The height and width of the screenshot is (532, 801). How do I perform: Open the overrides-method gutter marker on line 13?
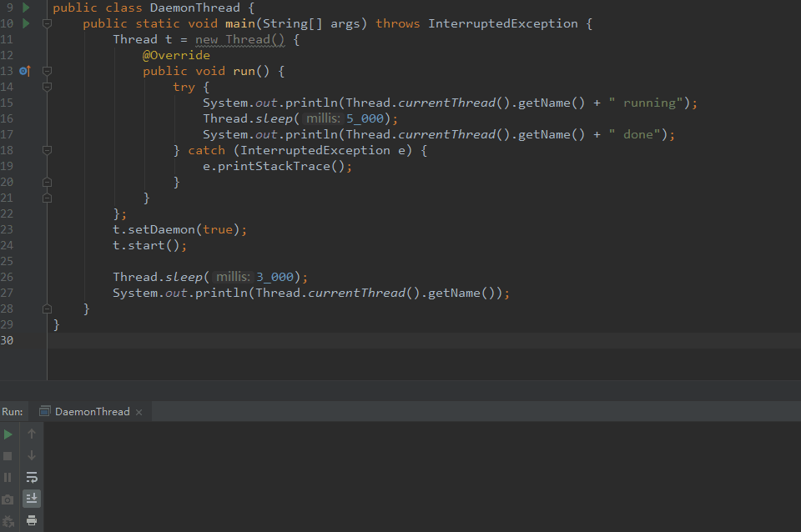25,71
